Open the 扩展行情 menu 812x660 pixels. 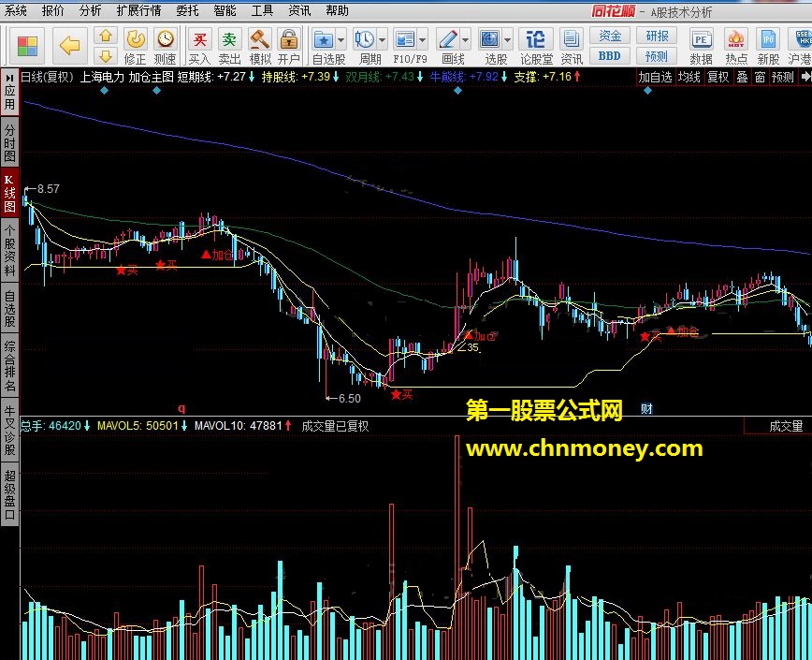(x=138, y=10)
